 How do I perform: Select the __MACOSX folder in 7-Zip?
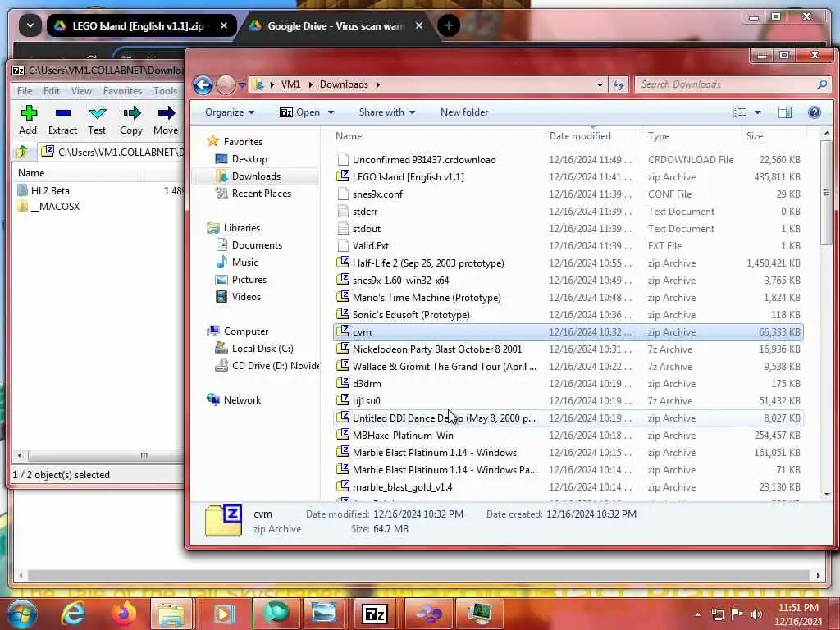pos(55,206)
